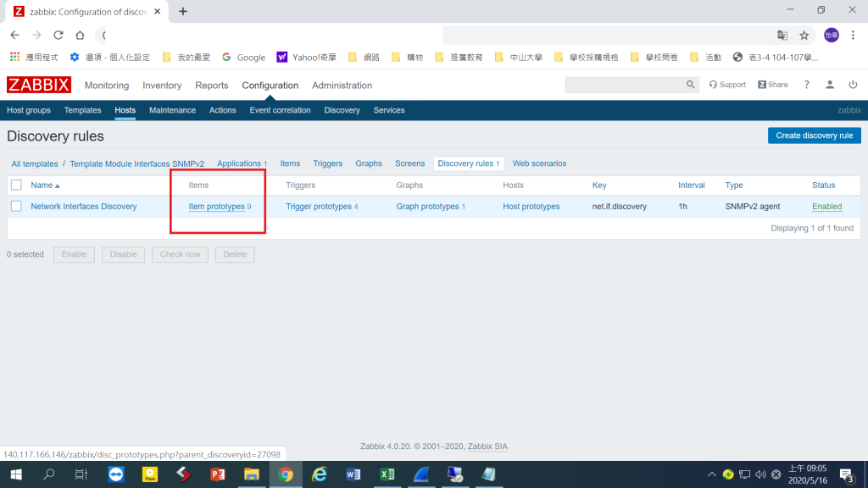Viewport: 868px width, 488px height.
Task: Close the zabbix browser tab
Action: point(157,11)
